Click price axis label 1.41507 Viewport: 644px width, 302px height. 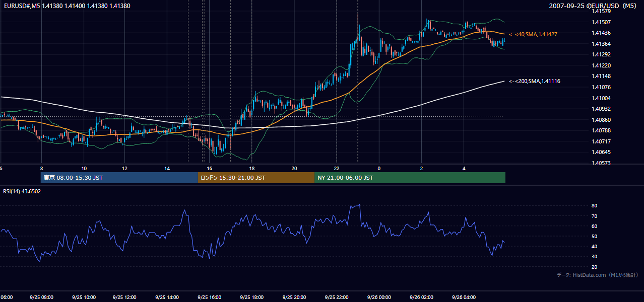(600, 22)
